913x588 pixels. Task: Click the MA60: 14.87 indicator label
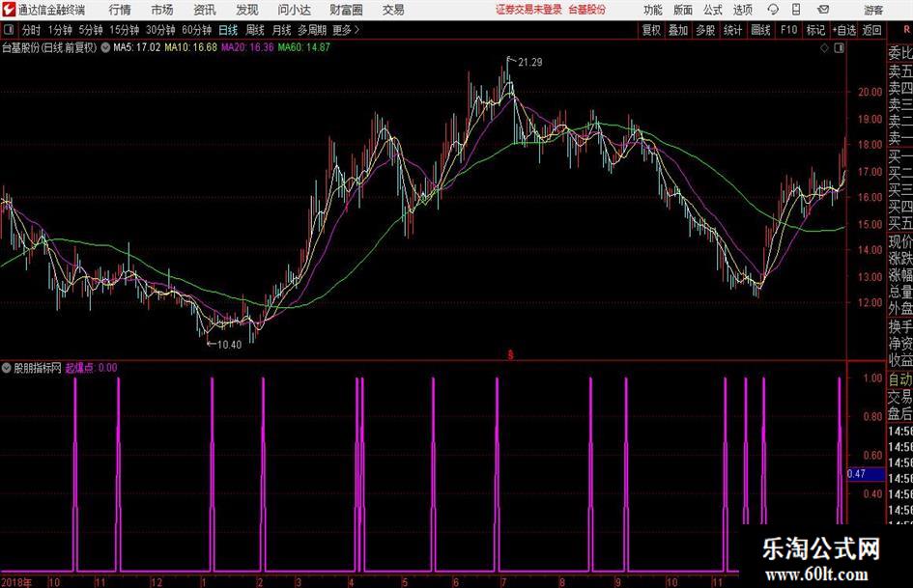point(303,47)
